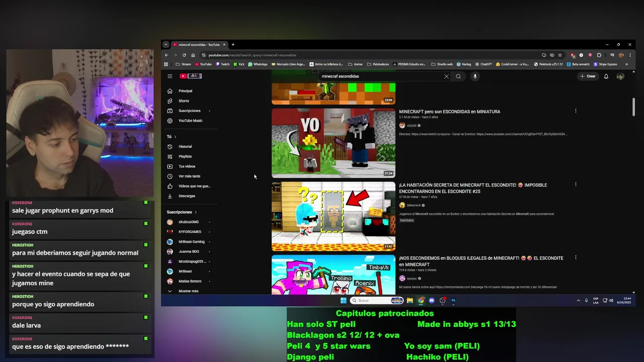The height and width of the screenshot is (362, 644).
Task: Go back in Chrome
Action: click(167, 55)
